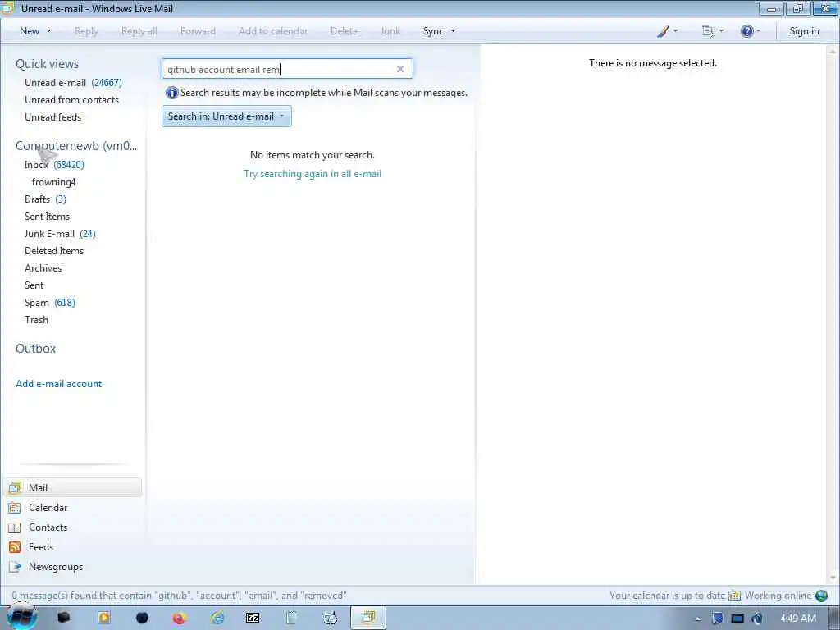Select the Outbox header
Image resolution: width=840 pixels, height=630 pixels.
[36, 348]
